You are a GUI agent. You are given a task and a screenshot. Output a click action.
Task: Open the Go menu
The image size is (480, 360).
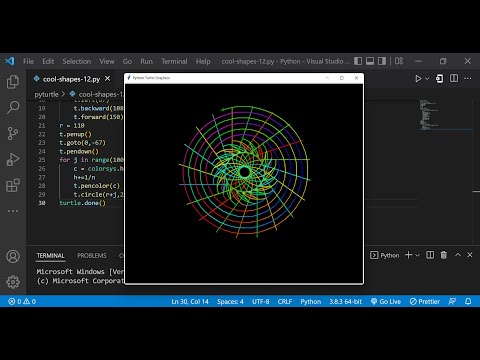127,61
